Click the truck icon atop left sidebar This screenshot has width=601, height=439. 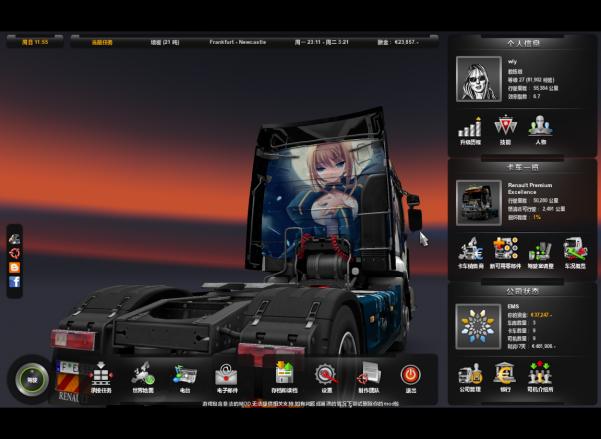pyautogui.click(x=15, y=239)
